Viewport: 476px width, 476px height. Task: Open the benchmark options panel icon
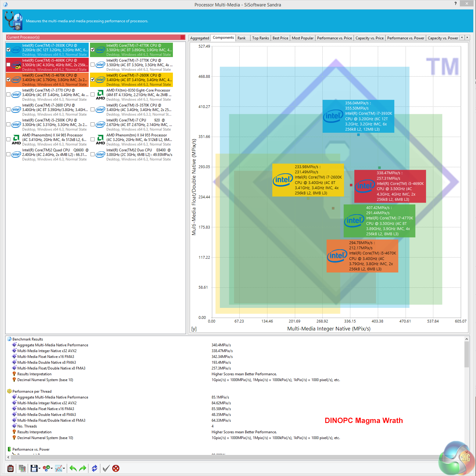pos(10,468)
